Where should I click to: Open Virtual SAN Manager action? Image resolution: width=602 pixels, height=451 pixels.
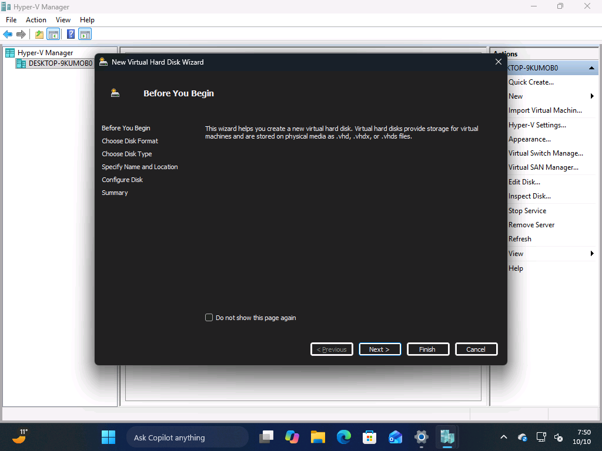544,167
